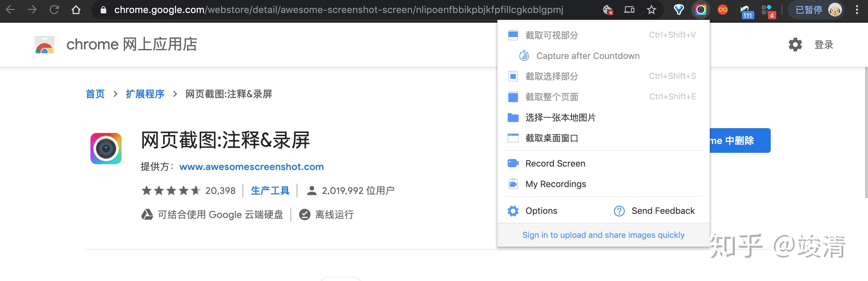Screen dimensions: 868x281
Task: Click the breadcrumb text 网页截图:注释&录屏
Action: pos(228,94)
